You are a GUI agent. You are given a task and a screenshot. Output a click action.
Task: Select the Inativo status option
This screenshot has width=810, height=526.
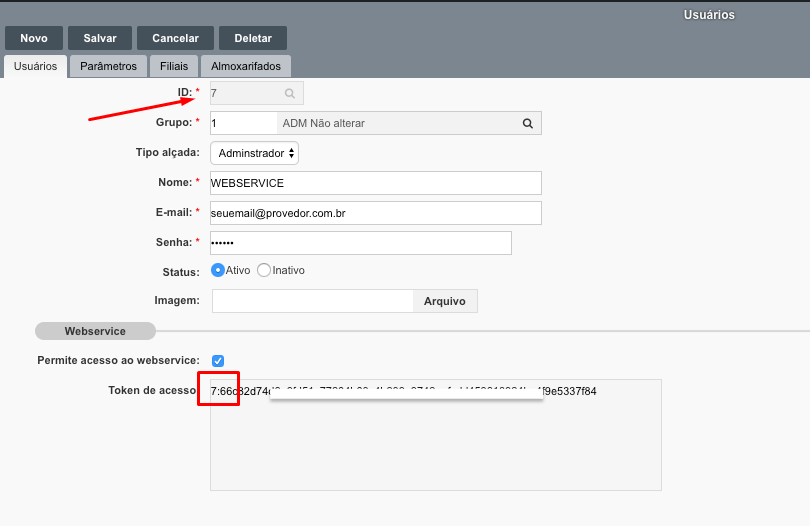[264, 270]
